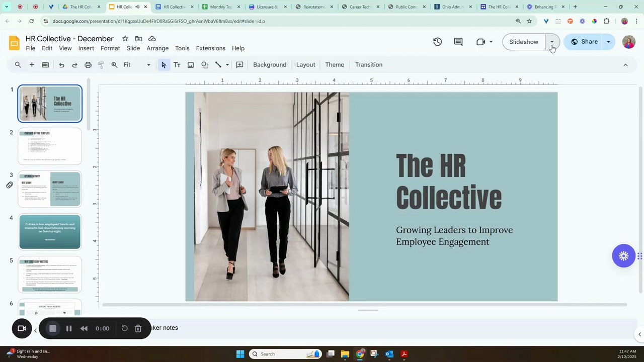Add a new slide with plus button
The width and height of the screenshot is (644, 362).
pyautogui.click(x=32, y=65)
